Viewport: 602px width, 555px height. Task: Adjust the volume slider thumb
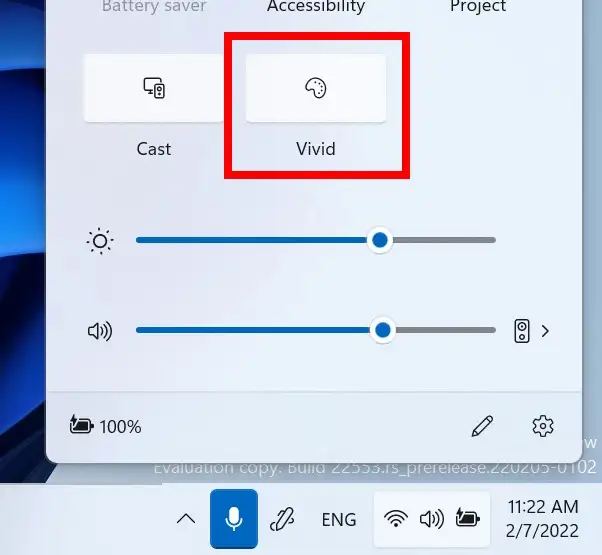(382, 330)
